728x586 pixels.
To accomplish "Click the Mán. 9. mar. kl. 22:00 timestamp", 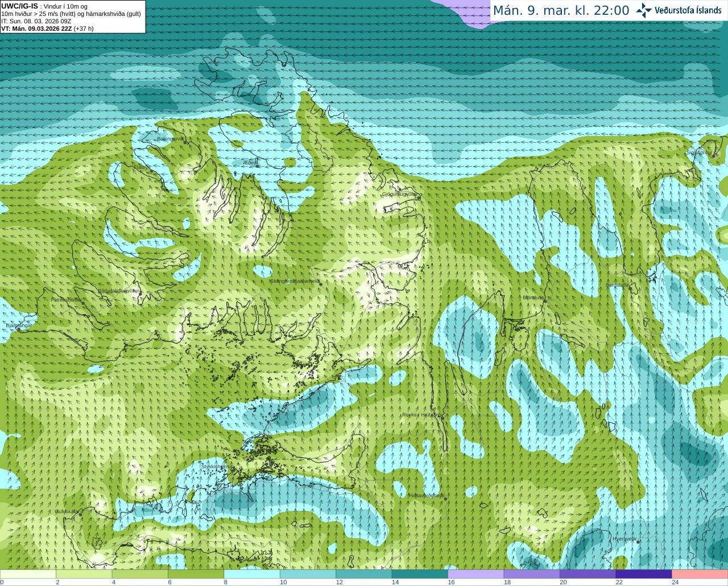I will click(560, 11).
